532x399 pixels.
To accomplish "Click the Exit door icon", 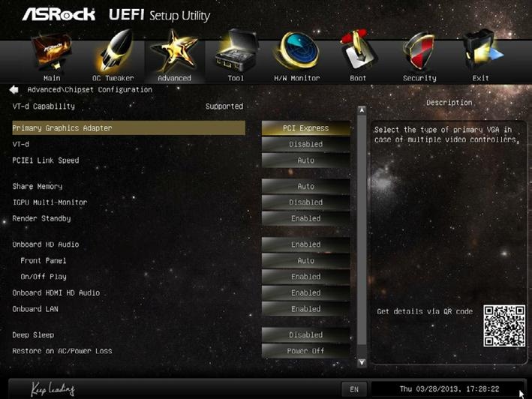I will 481,50.
